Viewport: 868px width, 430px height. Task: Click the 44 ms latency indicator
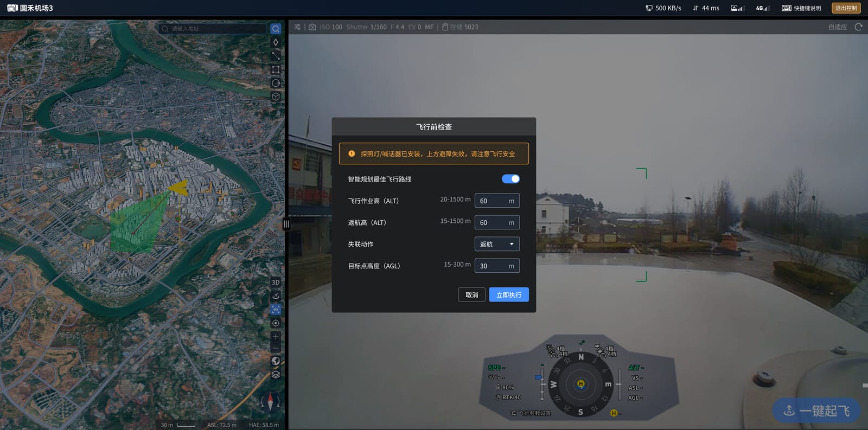point(706,8)
